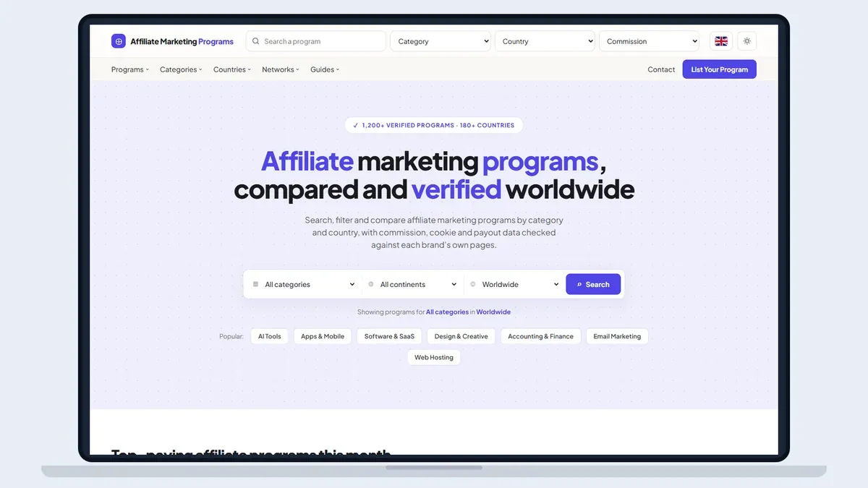This screenshot has width=868, height=488.
Task: Click the List Your Program button
Action: click(719, 69)
